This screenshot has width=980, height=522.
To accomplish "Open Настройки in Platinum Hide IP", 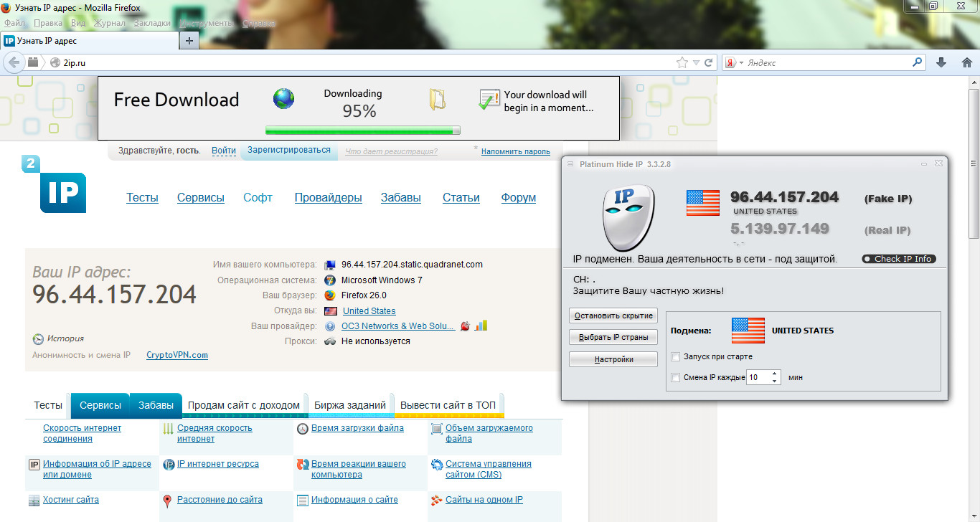I will click(x=613, y=359).
